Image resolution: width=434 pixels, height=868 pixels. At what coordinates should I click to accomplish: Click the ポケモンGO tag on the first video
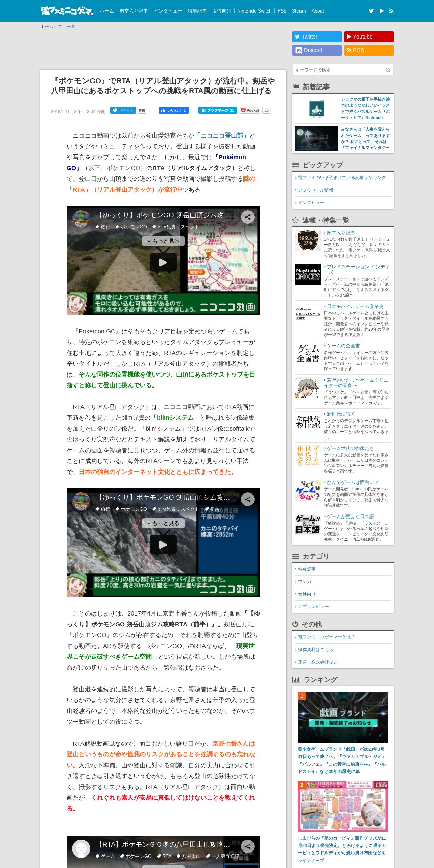pos(131,227)
